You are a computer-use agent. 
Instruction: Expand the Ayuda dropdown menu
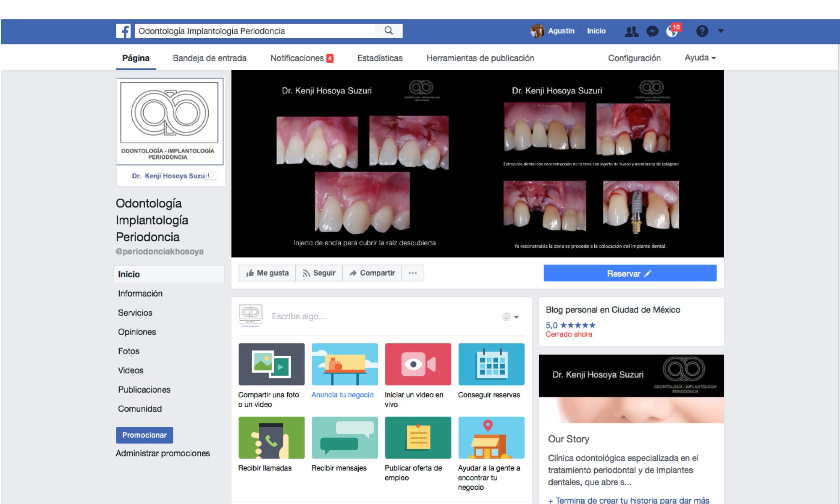point(700,58)
